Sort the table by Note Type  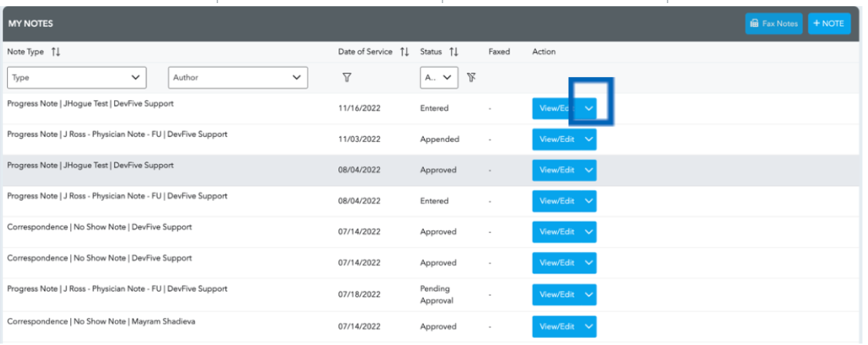[56, 52]
